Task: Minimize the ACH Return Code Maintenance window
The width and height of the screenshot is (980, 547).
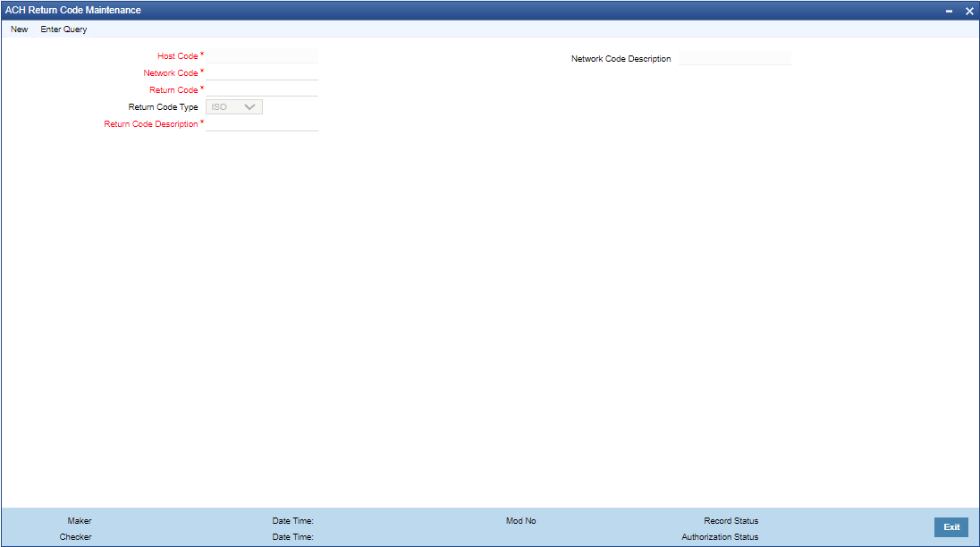Action: click(x=949, y=11)
